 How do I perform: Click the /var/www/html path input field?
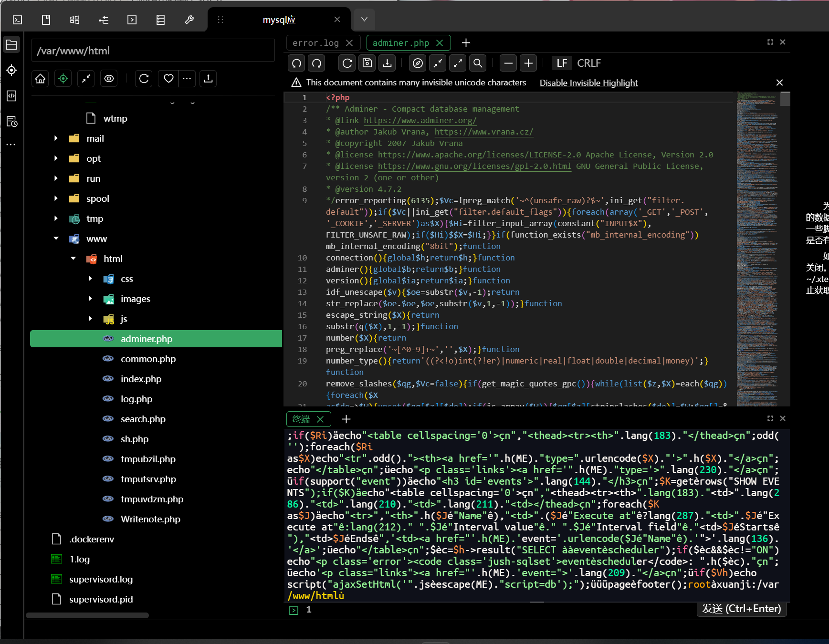153,51
